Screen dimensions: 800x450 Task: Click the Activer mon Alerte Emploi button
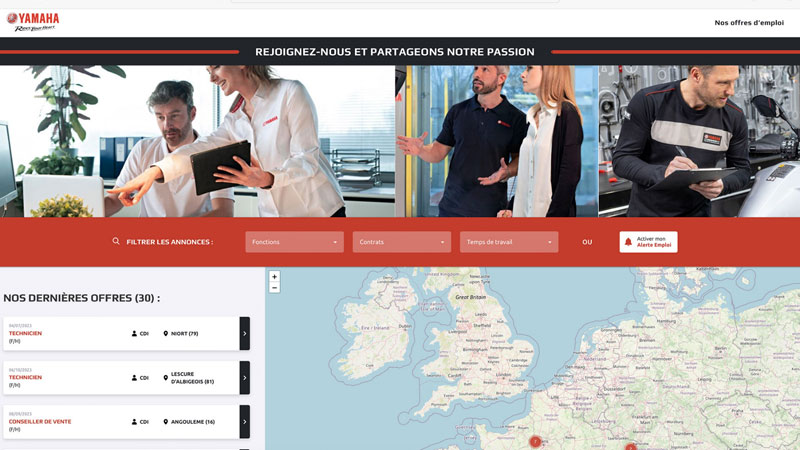[x=648, y=242]
